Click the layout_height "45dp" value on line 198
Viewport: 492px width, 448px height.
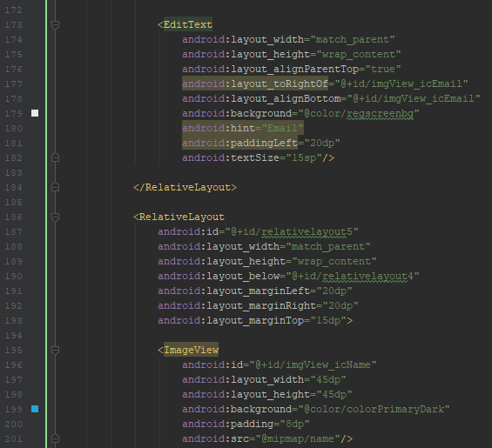point(334,394)
